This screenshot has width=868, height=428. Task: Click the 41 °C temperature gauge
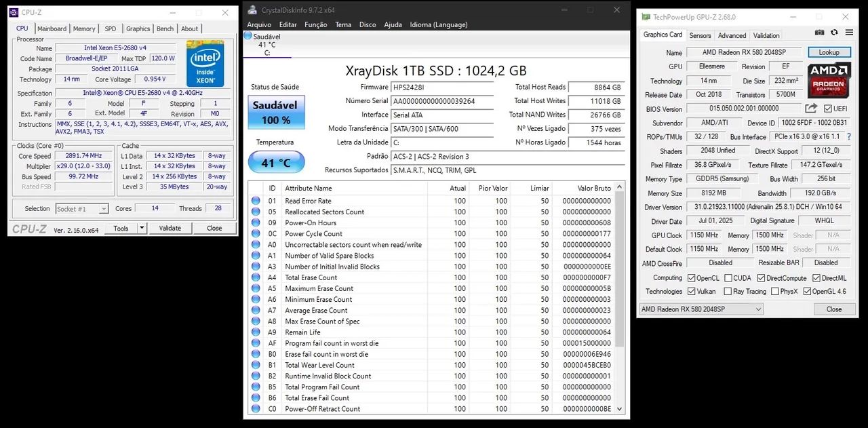[275, 162]
